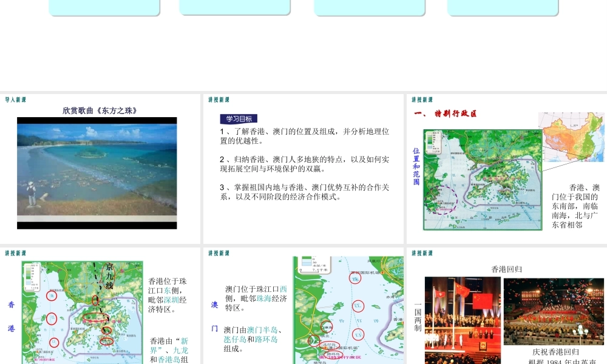607x364 pixels.
Task: Click the vertical label 一国两制
Action: (x=418, y=317)
